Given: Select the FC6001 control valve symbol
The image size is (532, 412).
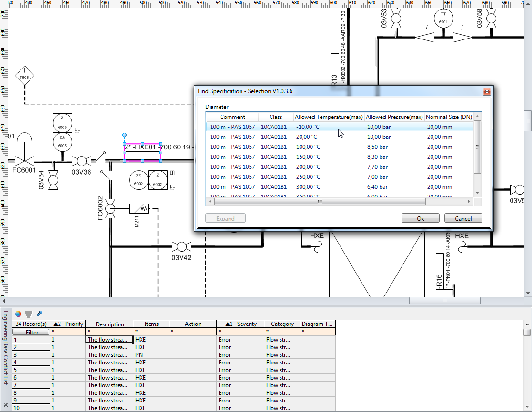Looking at the screenshot, I should 24,161.
